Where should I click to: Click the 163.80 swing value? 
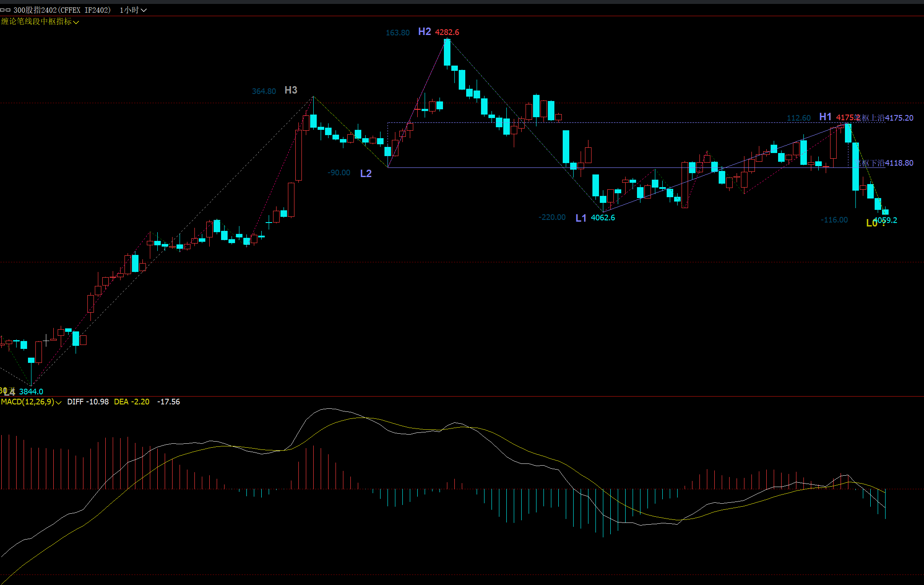[x=398, y=33]
